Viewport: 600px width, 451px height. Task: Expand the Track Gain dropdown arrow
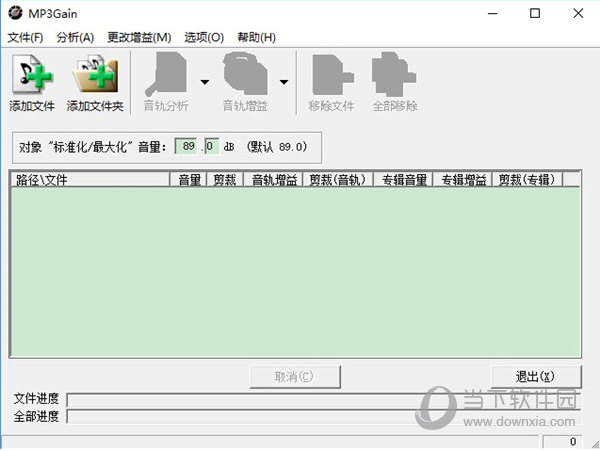pos(284,82)
